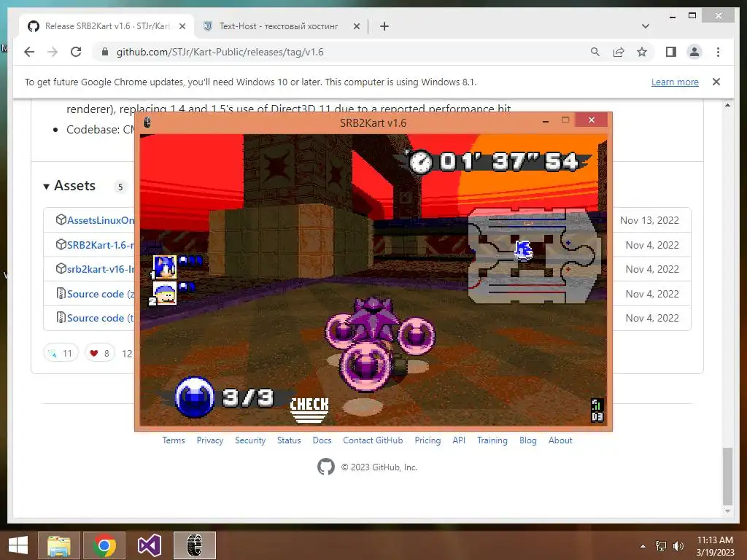Select the Release SRB2Kart v1.6 tab
The image size is (747, 560).
(x=106, y=26)
